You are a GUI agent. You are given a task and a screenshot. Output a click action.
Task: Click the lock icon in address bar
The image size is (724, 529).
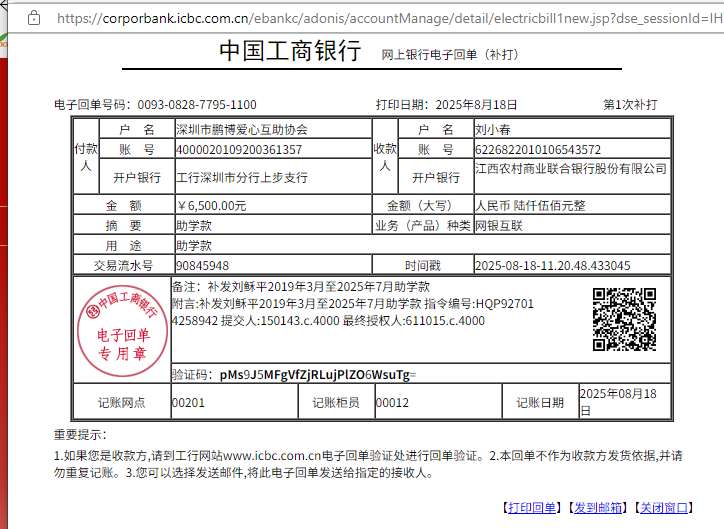click(x=34, y=18)
